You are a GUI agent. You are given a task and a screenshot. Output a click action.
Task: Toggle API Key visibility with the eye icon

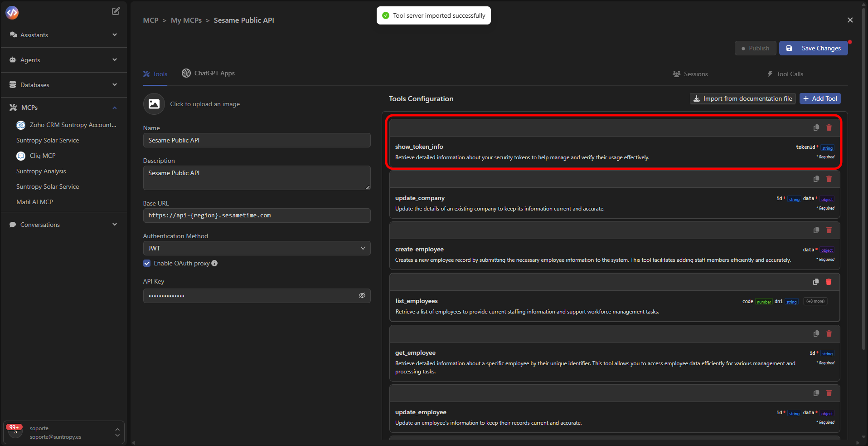tap(362, 295)
